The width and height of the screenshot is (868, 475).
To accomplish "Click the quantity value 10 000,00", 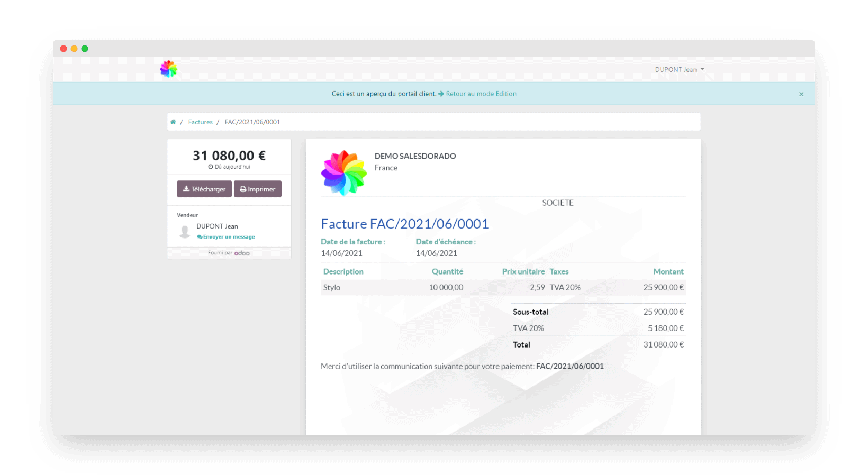I will pos(446,287).
